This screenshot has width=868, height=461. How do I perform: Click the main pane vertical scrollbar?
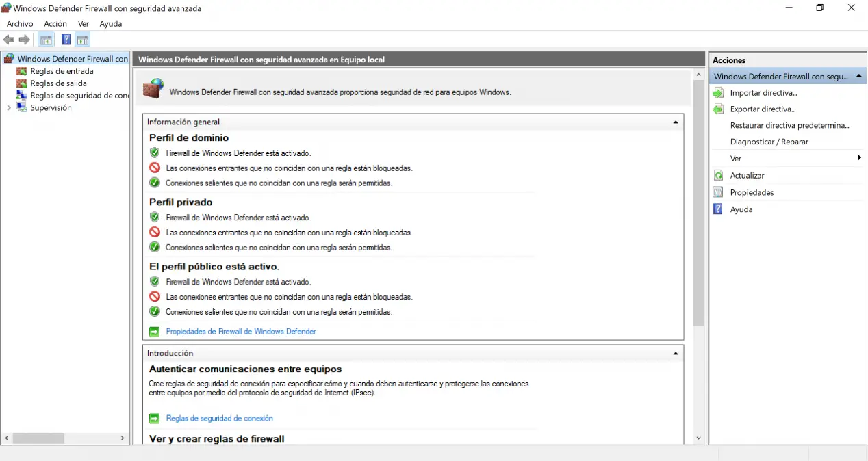click(x=698, y=205)
